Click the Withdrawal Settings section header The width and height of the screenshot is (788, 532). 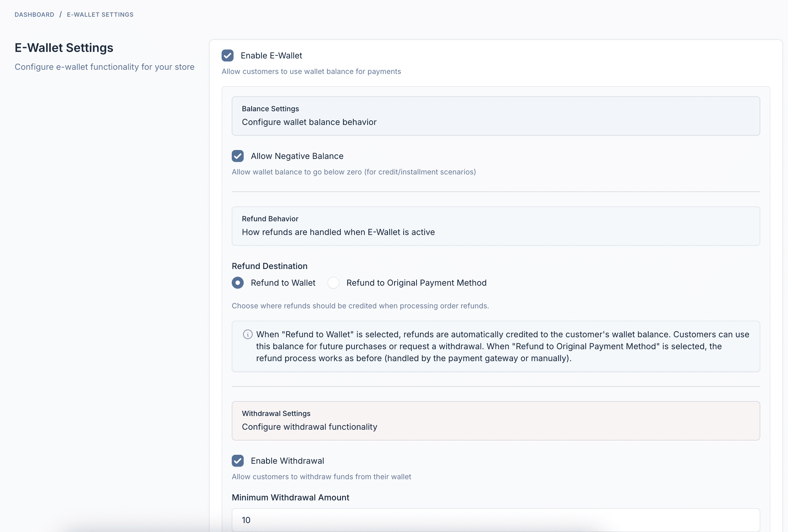click(276, 413)
